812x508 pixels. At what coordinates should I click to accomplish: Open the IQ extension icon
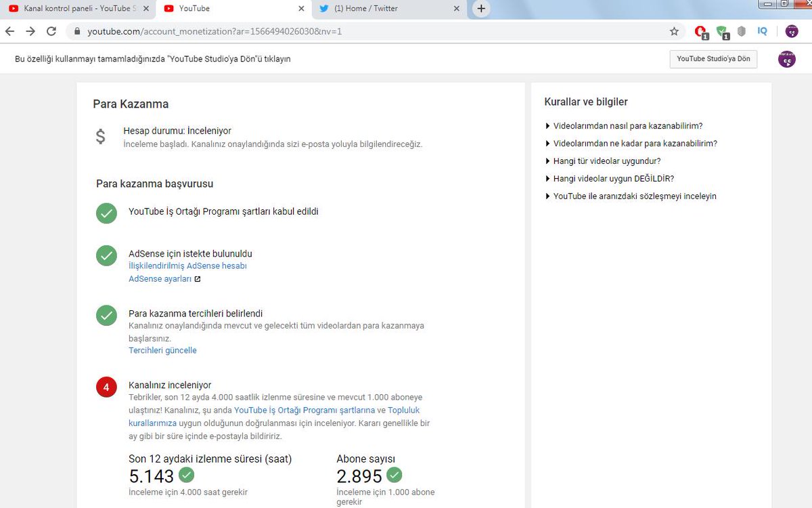click(763, 31)
